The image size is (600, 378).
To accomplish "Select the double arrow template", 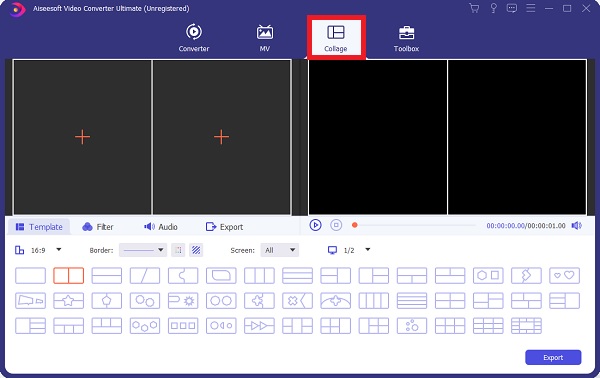I will 259,326.
